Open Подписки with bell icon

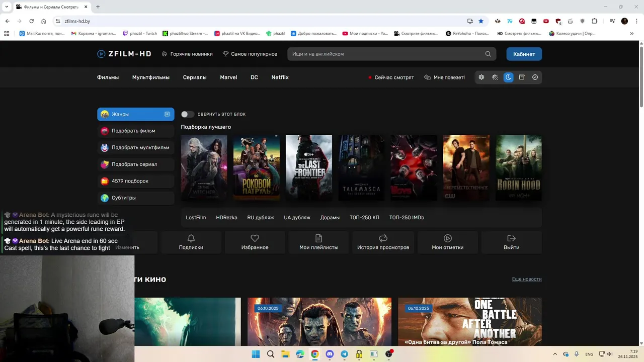(x=191, y=242)
